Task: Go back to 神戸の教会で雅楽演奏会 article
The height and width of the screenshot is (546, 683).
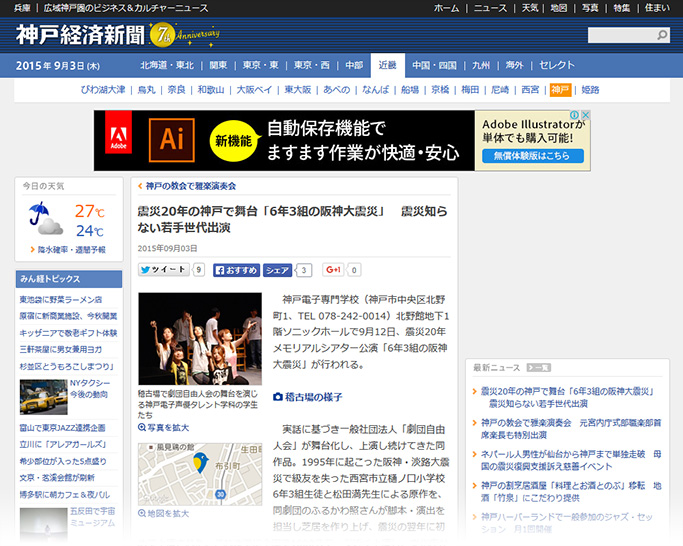Action: pyautogui.click(x=191, y=186)
